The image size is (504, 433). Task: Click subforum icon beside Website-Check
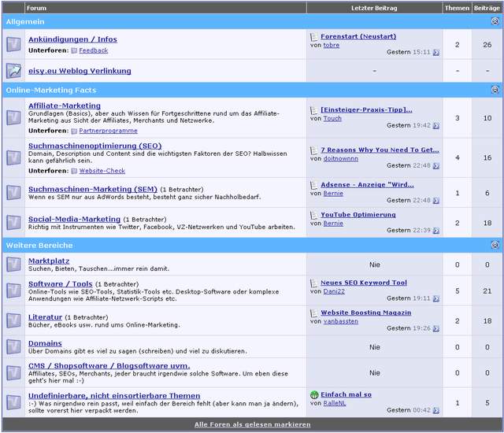point(74,171)
